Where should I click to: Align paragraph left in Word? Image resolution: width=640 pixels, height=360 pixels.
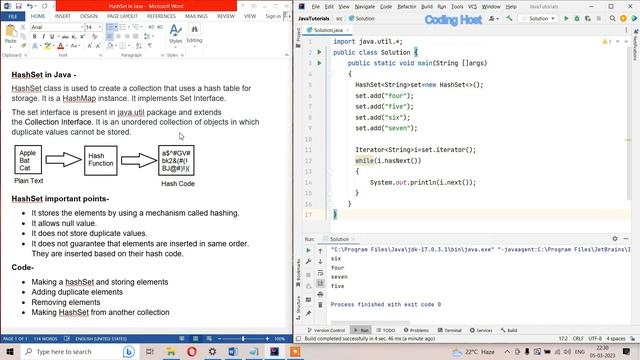[109, 37]
